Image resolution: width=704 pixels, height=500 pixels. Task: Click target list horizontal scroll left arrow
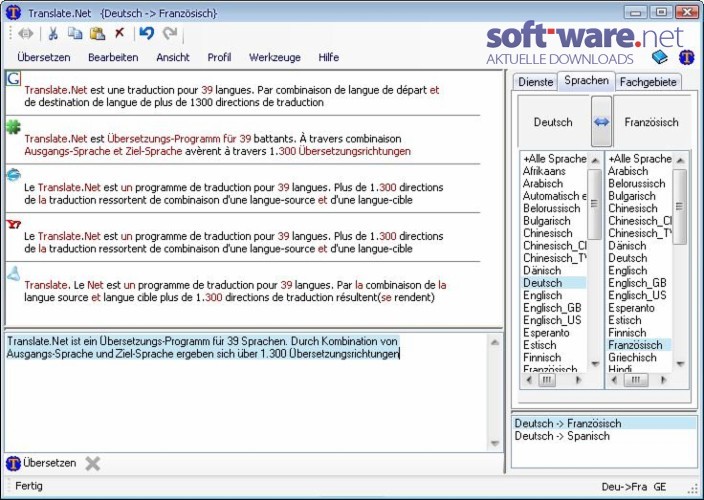point(614,380)
